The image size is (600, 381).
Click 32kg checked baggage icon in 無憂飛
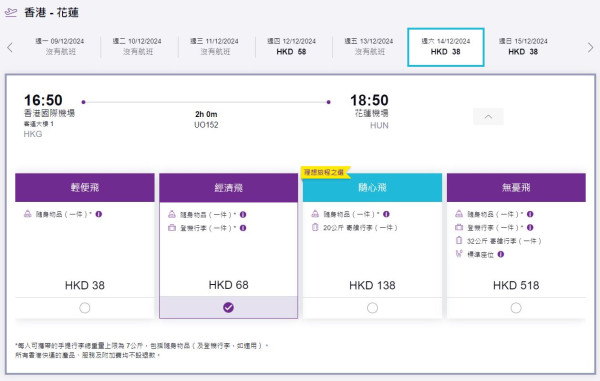pyautogui.click(x=459, y=241)
